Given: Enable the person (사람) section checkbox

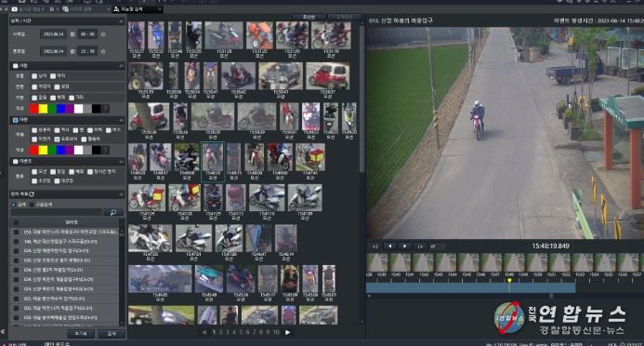Looking at the screenshot, I should coord(15,66).
